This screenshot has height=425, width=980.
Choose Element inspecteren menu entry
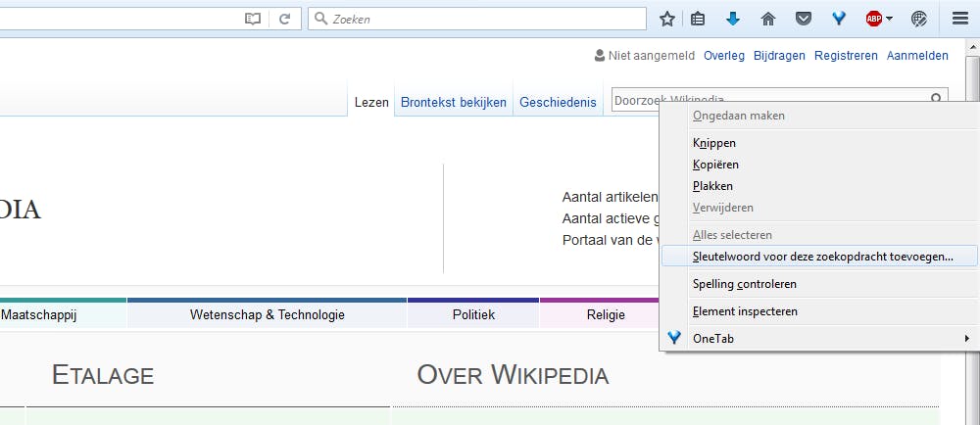[818, 311]
